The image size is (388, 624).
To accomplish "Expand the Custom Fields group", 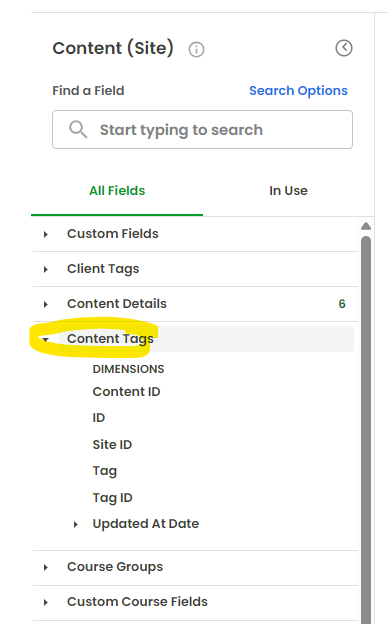I will point(46,234).
